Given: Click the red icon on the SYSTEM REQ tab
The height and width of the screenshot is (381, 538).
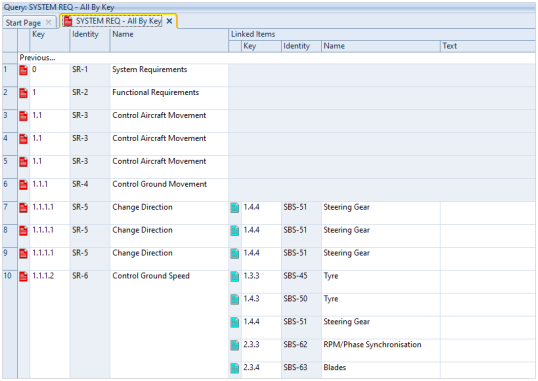Looking at the screenshot, I should click(68, 21).
